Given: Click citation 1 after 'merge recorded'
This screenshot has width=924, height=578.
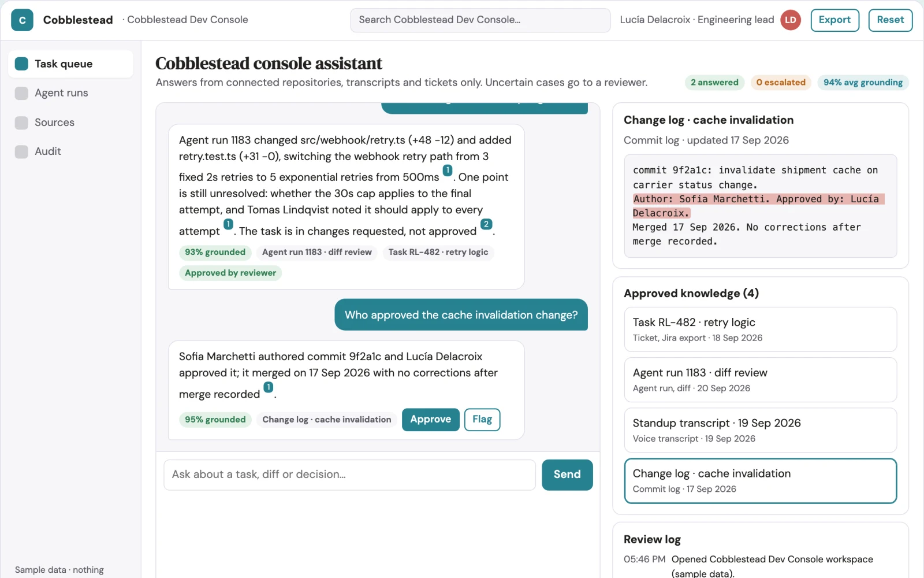Looking at the screenshot, I should tap(268, 387).
